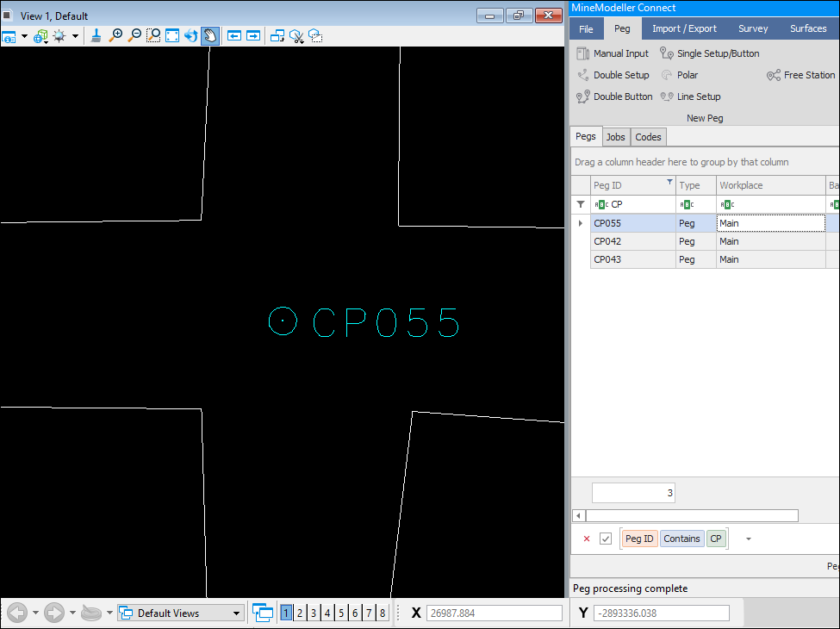Open the filter criteria dropdown arrow
The height and width of the screenshot is (629, 840).
coord(746,538)
